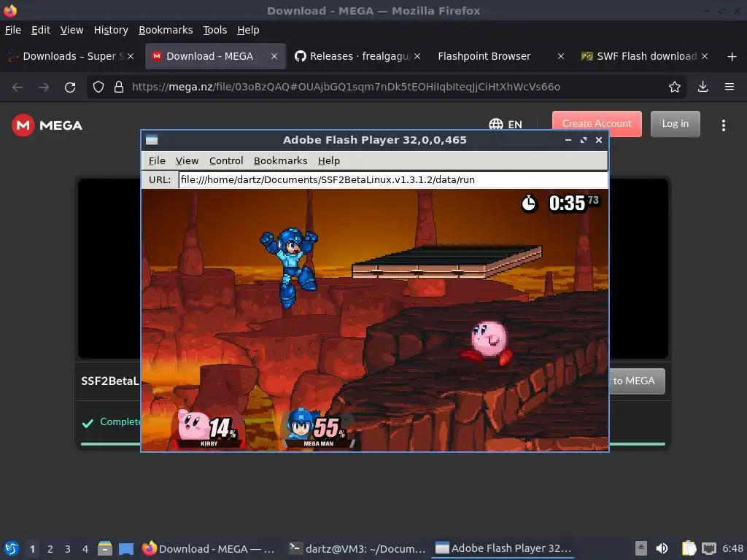The width and height of the screenshot is (747, 560).
Task: Switch to workspace 1
Action: [x=32, y=549]
